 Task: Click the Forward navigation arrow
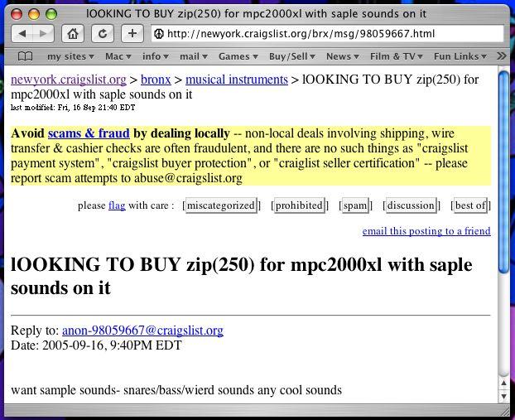pos(43,34)
